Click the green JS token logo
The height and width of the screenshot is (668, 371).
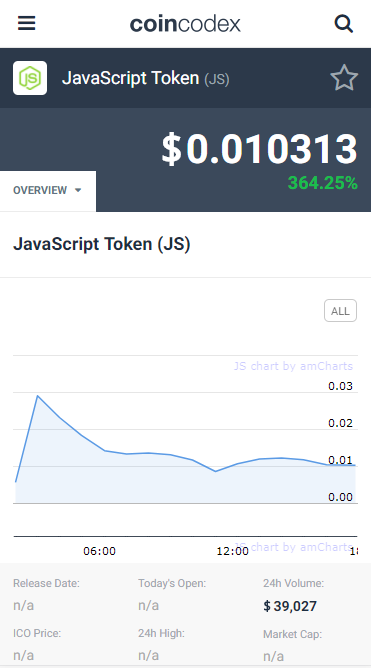coord(30,78)
